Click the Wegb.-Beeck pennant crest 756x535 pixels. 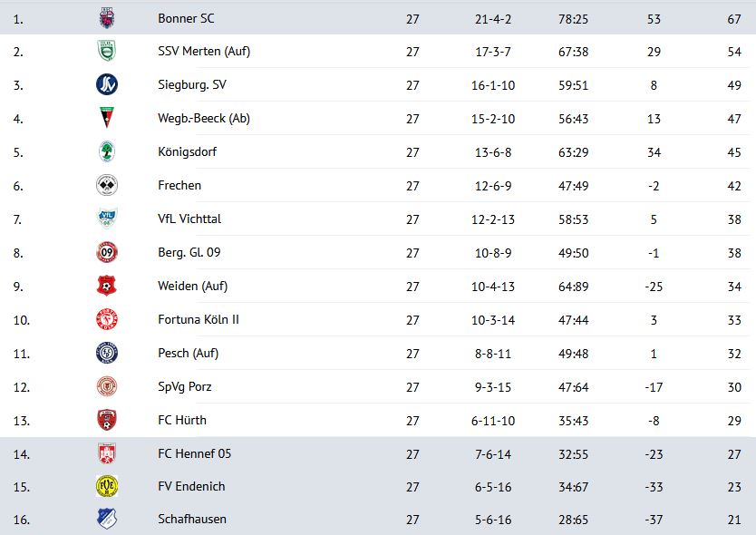point(107,119)
